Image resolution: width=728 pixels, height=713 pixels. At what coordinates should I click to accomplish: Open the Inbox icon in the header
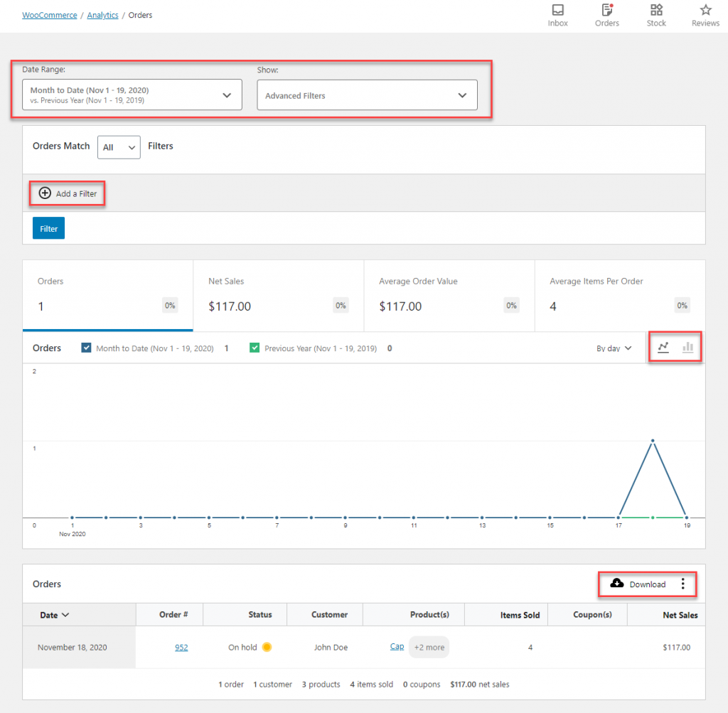557,11
